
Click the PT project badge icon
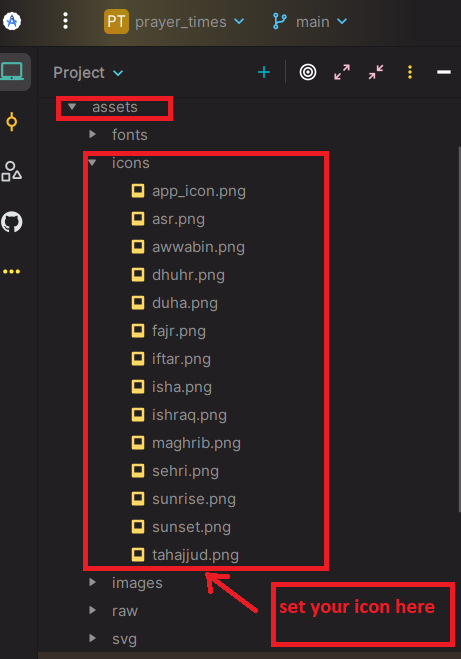coord(116,21)
